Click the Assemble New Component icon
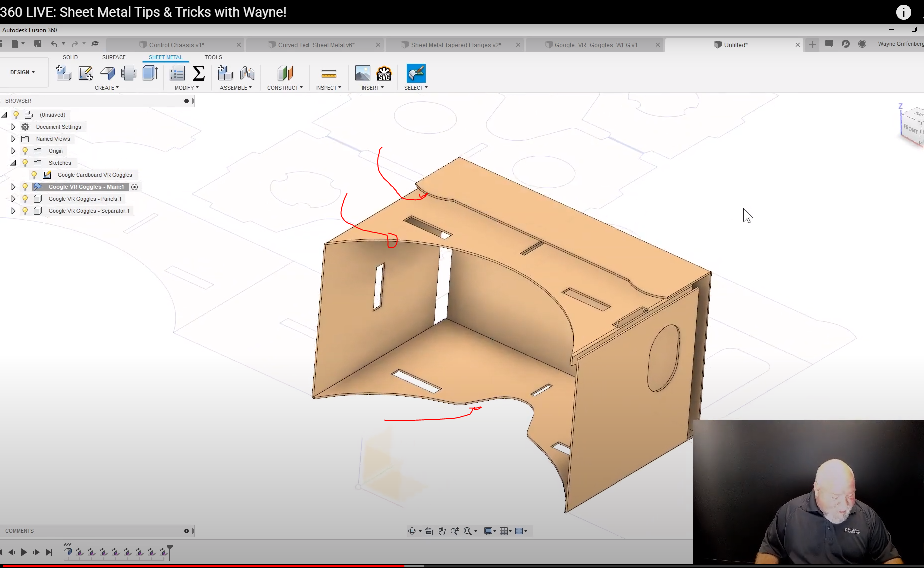Image resolution: width=924 pixels, height=568 pixels. 225,73
